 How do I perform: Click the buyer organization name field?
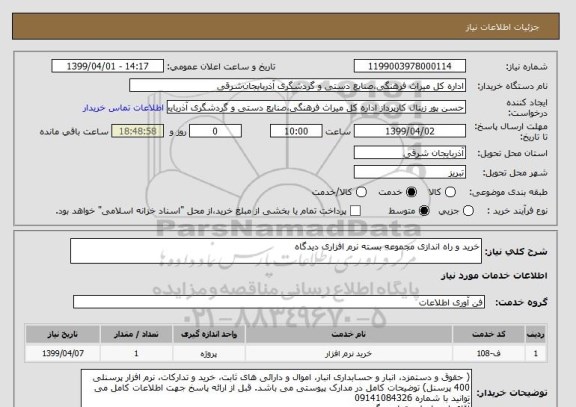click(298, 86)
